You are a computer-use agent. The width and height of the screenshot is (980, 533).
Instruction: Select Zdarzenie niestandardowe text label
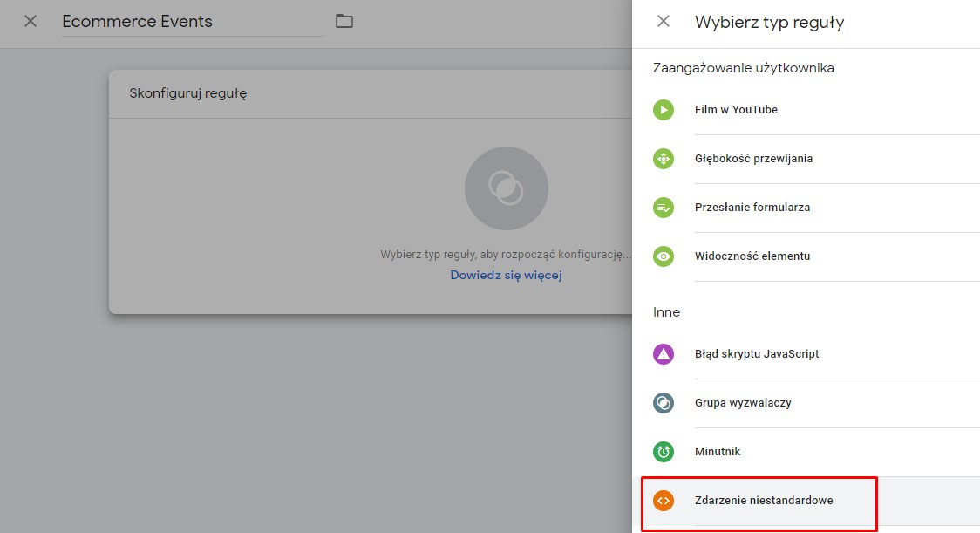764,501
